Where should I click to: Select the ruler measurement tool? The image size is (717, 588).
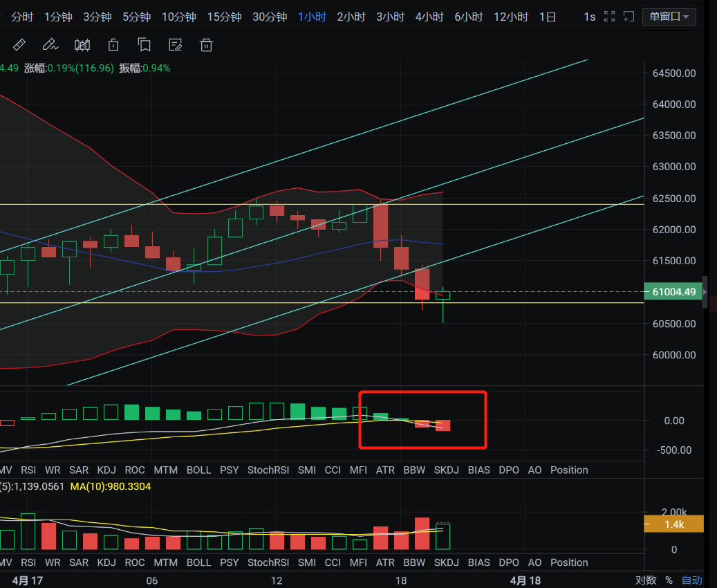(x=19, y=45)
